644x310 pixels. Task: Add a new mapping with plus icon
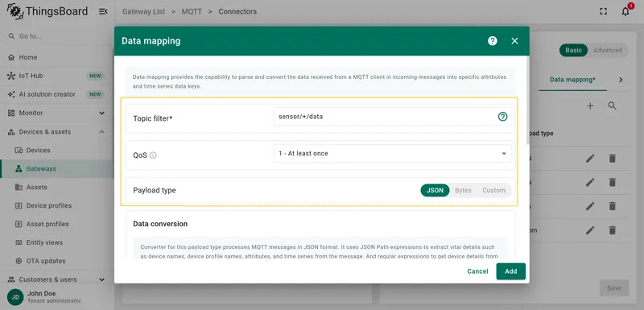pyautogui.click(x=590, y=106)
